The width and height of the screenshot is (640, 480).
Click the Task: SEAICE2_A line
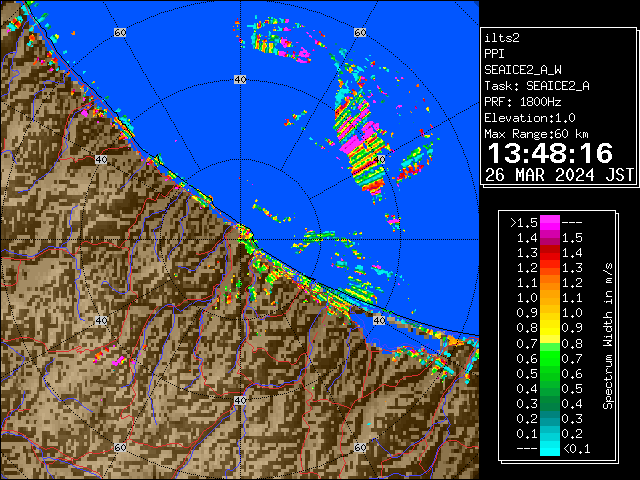click(537, 86)
